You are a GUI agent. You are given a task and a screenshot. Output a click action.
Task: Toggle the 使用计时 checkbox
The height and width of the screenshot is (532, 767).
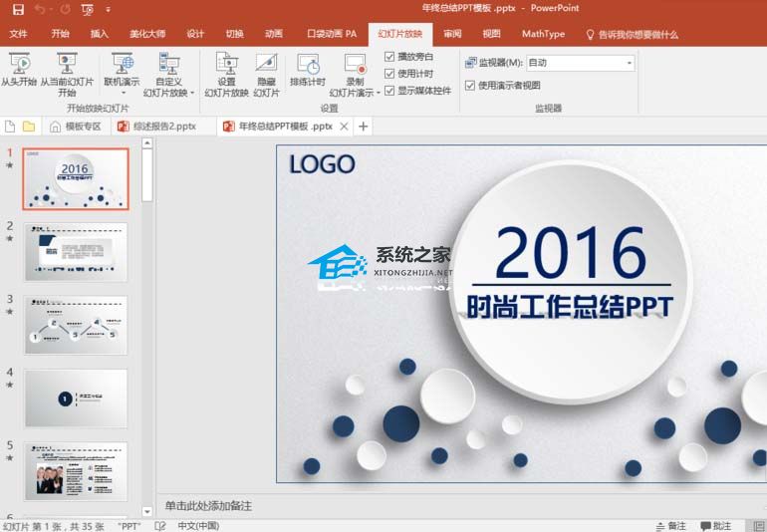pyautogui.click(x=389, y=74)
